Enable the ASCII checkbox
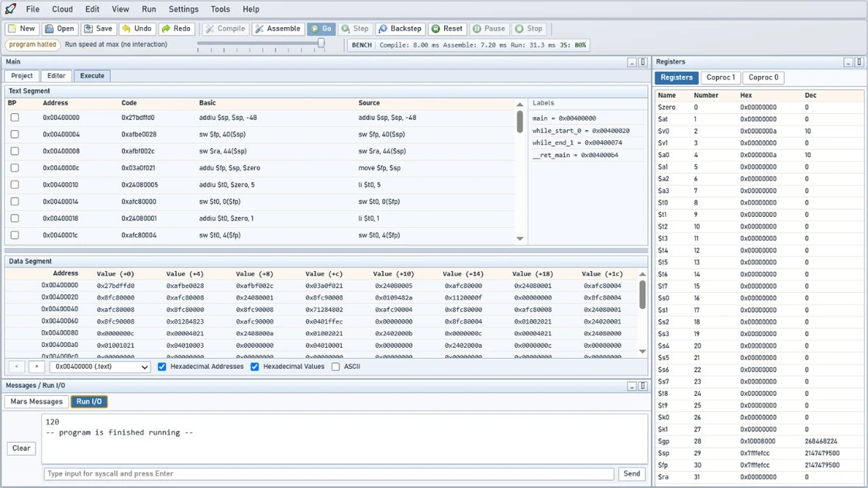Viewport: 868px width, 488px height. (x=336, y=367)
